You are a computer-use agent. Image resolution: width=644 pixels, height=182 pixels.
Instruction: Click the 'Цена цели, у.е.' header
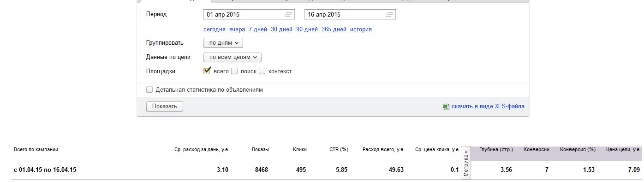(x=623, y=150)
